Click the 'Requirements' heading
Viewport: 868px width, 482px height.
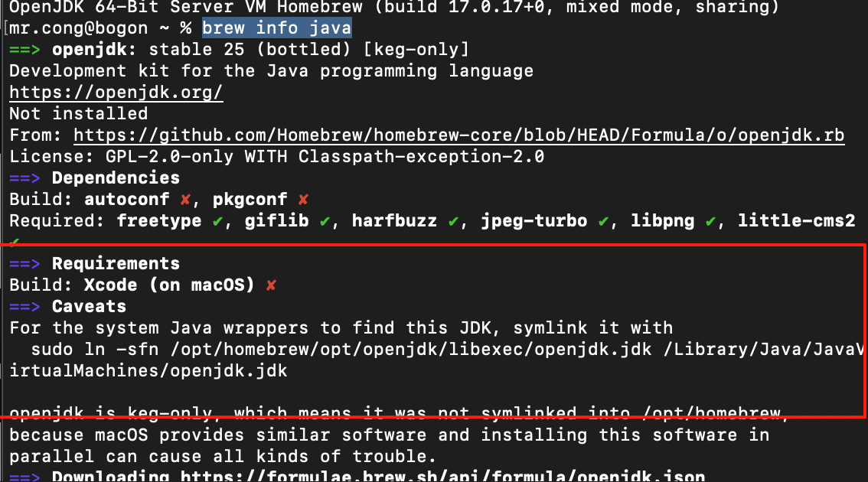[x=116, y=263]
